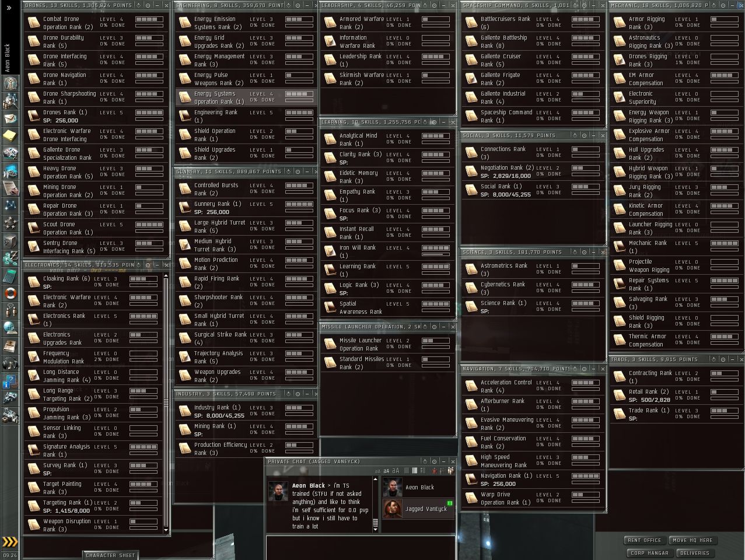Choose the detailed portrait chat message layout icon

click(x=423, y=471)
